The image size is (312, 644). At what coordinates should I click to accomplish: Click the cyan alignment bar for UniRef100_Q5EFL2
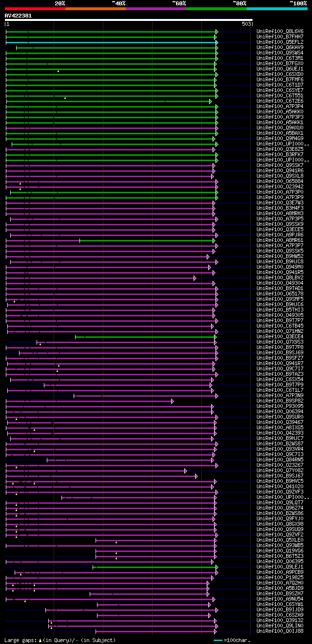(111, 42)
